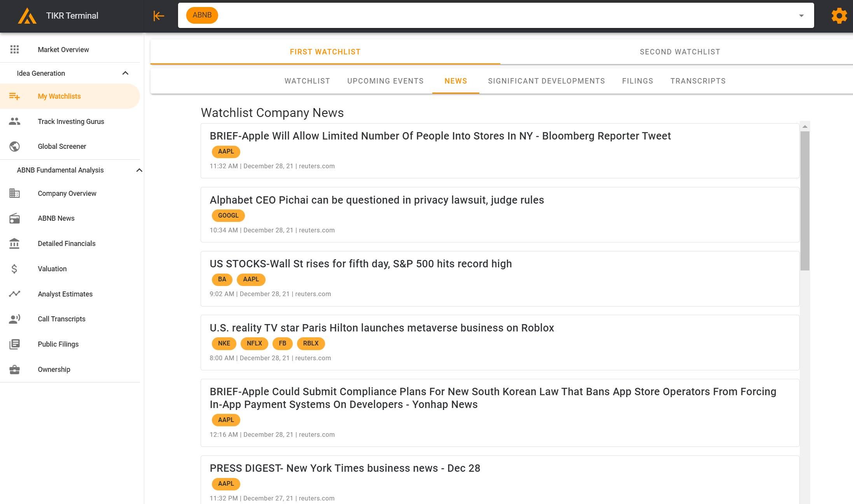Click AAPL tag on Wall St rises article

point(251,279)
